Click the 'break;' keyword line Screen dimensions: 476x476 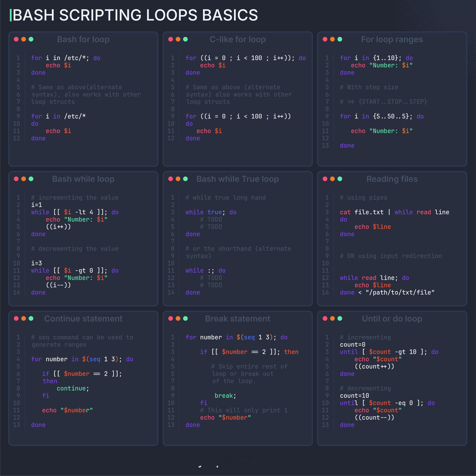pos(225,396)
